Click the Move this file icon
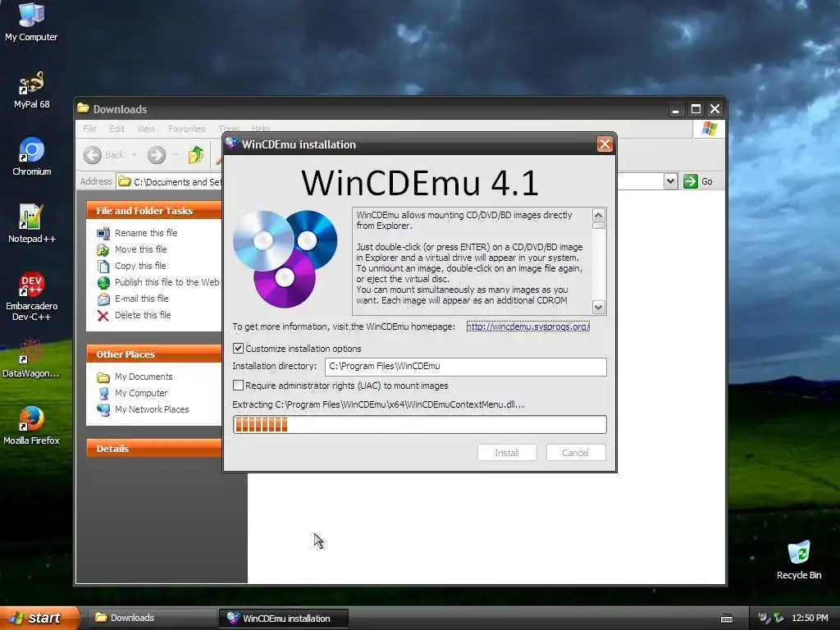 pos(103,249)
